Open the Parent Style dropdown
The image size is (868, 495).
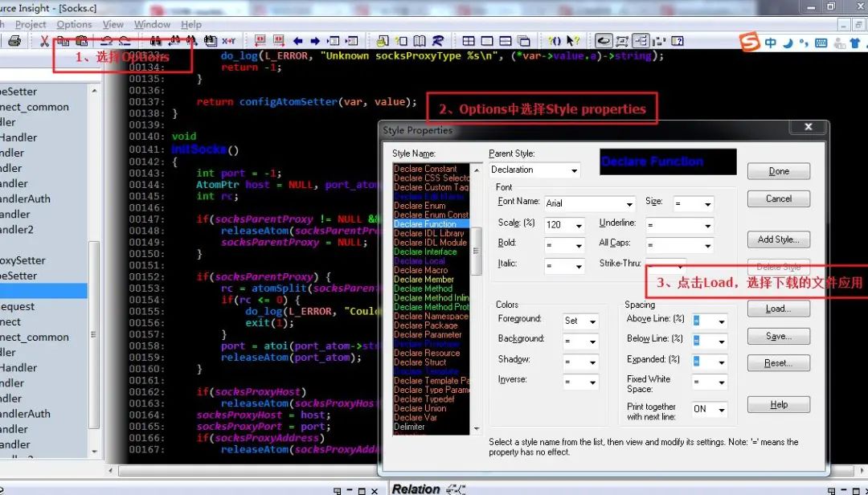coord(574,170)
